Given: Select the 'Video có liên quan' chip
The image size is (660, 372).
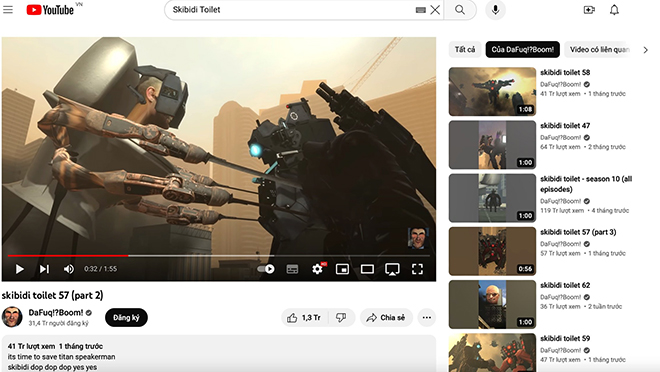Looking at the screenshot, I should [x=599, y=50].
